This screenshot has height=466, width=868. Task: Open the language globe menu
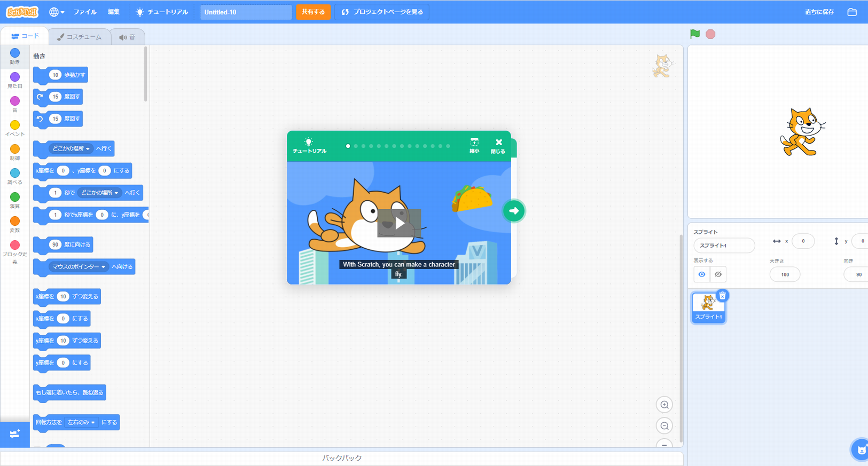coord(56,12)
